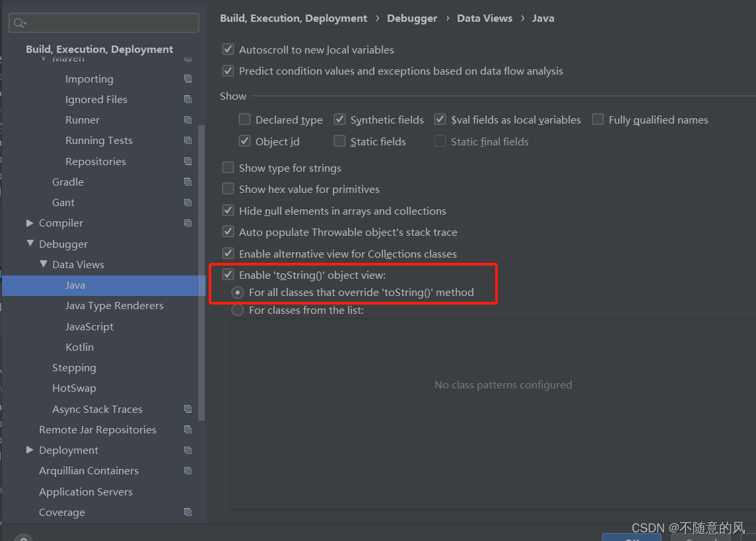Toggle Autoscroll to new local variables

pos(228,49)
